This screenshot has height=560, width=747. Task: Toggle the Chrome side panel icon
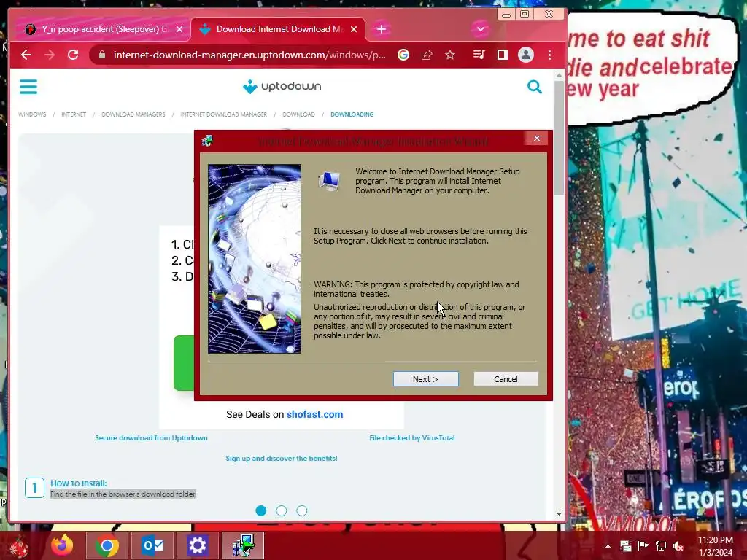point(502,55)
